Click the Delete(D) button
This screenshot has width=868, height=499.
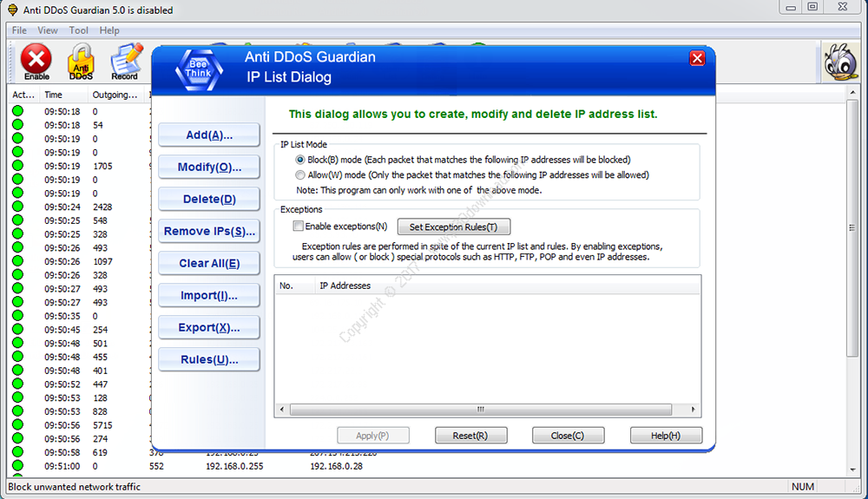[209, 199]
